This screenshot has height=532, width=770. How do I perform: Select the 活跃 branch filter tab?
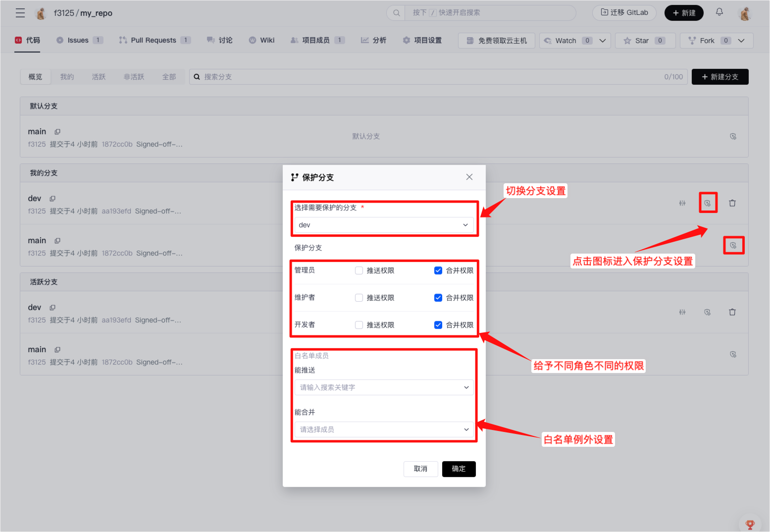click(x=99, y=77)
